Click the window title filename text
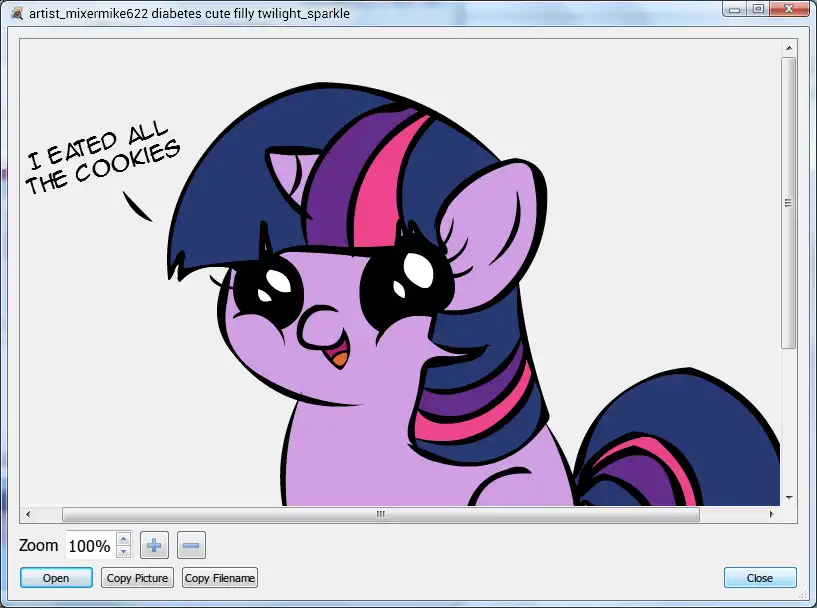This screenshot has width=817, height=608. pyautogui.click(x=190, y=14)
